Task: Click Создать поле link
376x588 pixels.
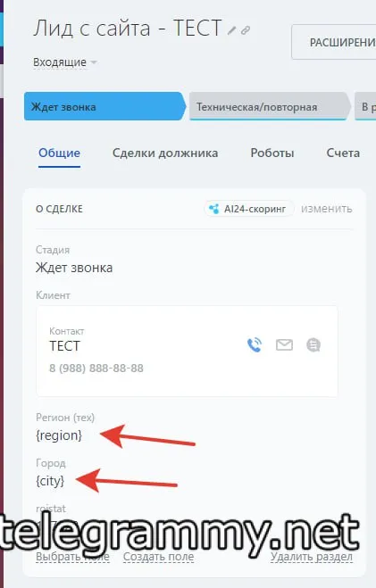Action: (x=158, y=558)
